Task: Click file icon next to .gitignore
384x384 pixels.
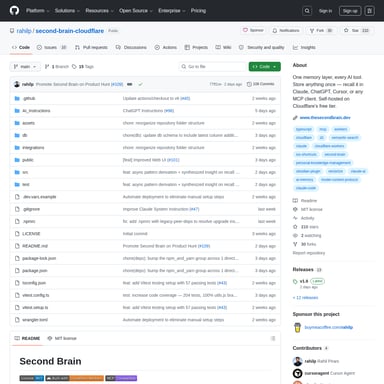Action: point(17,209)
